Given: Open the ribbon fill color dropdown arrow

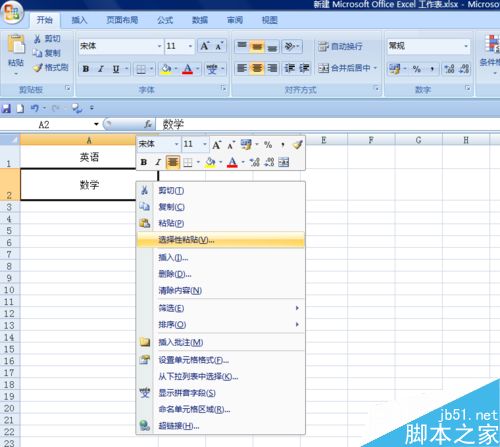Looking at the screenshot, I should pyautogui.click(x=176, y=69).
